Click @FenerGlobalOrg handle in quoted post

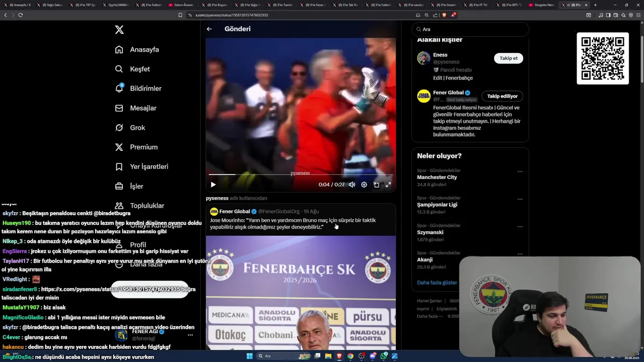tap(279, 212)
